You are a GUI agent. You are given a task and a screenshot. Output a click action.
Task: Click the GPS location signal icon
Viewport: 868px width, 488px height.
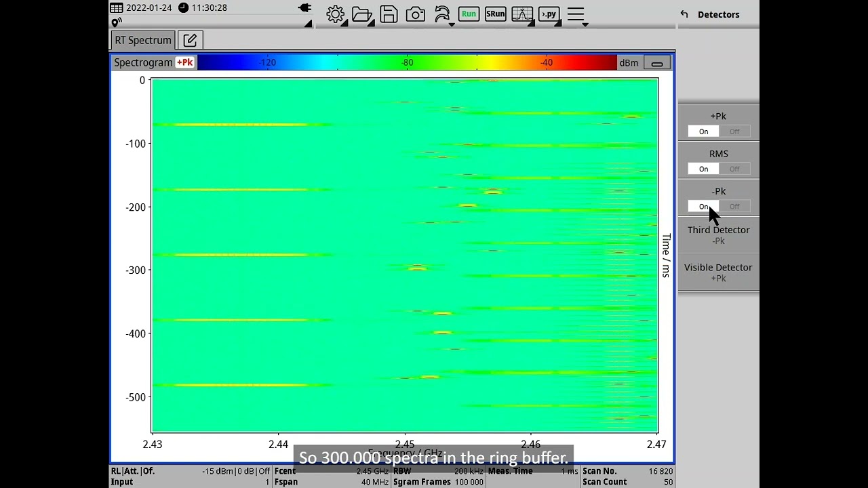116,22
